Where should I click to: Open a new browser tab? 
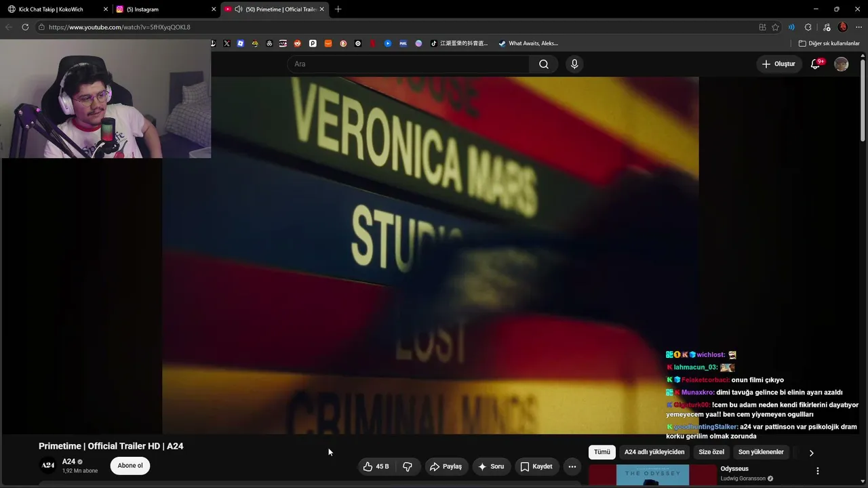(338, 9)
